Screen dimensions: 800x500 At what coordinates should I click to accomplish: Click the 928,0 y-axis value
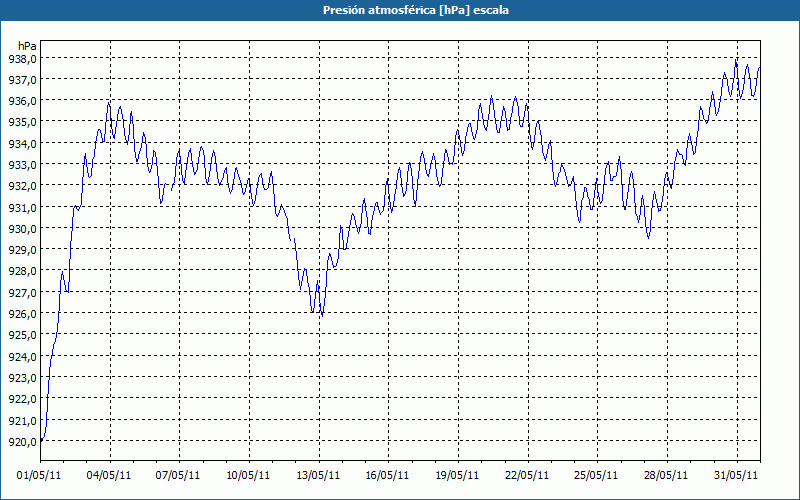[22, 271]
